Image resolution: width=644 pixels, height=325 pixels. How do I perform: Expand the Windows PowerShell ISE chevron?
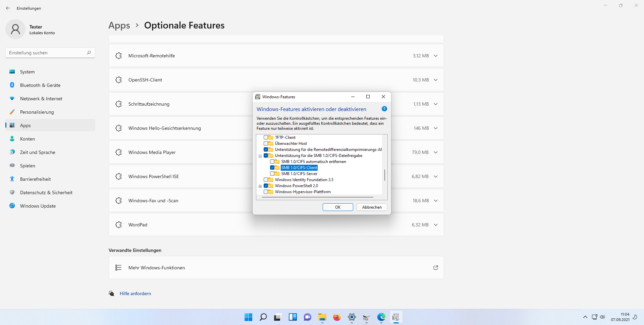(436, 176)
